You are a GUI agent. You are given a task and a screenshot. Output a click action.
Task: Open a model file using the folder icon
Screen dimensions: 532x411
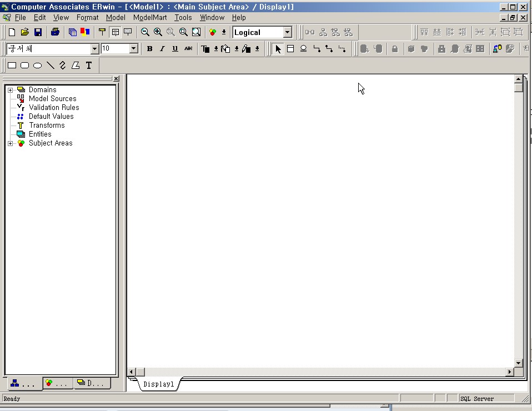click(x=25, y=32)
